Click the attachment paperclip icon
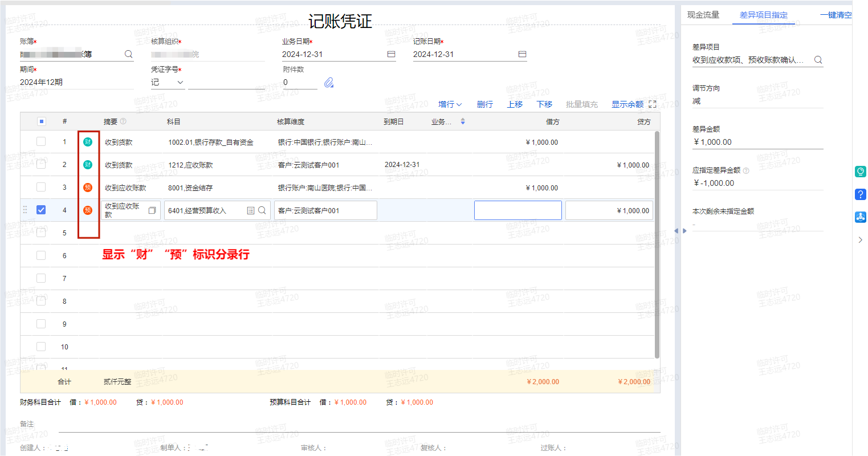 pos(329,83)
